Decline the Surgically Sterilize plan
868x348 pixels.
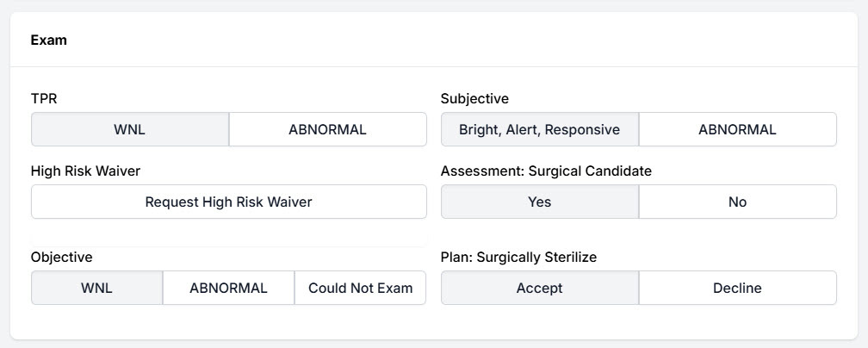(737, 289)
